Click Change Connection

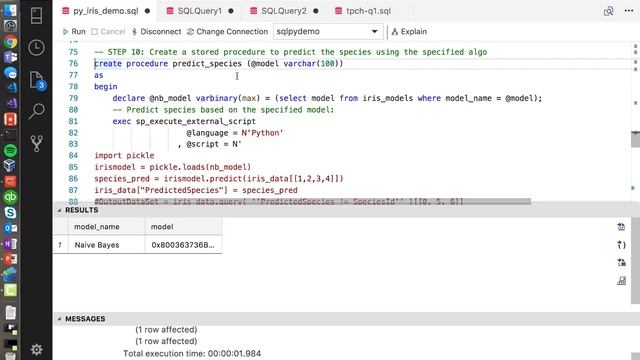click(227, 31)
